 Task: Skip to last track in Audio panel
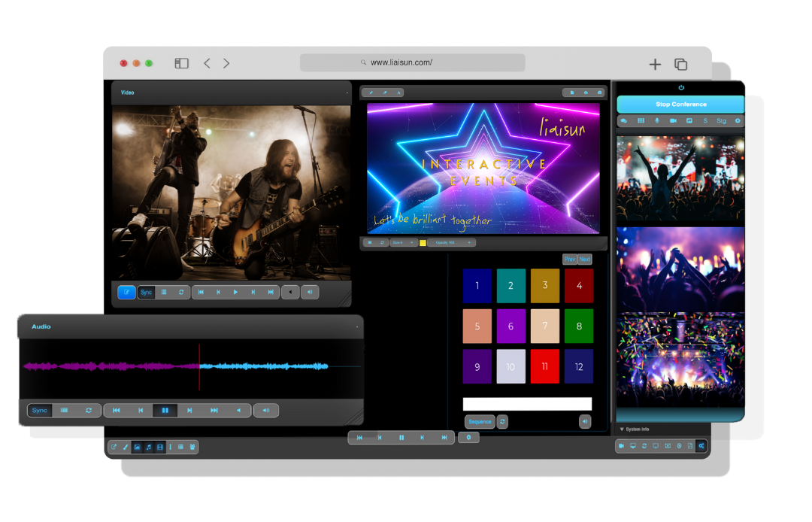click(214, 410)
